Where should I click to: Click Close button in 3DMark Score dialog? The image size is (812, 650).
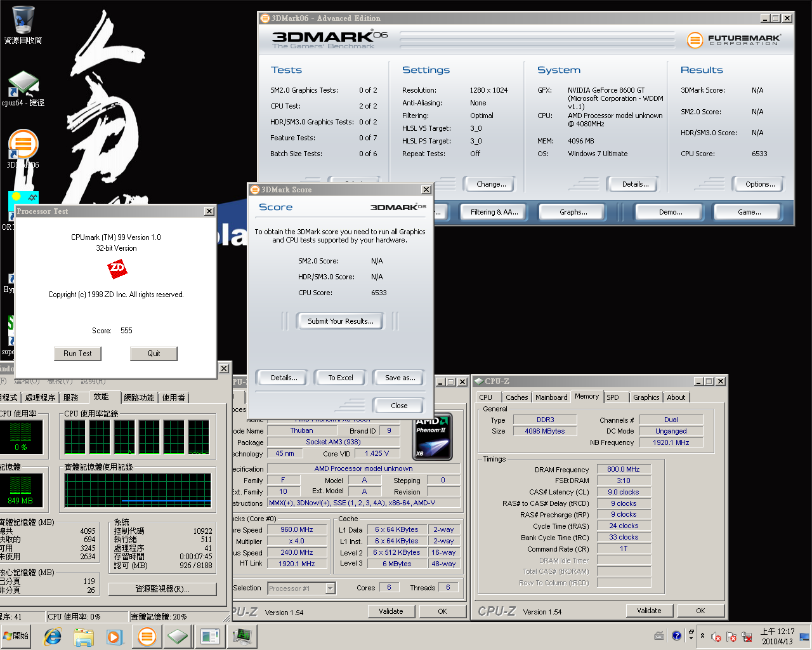pyautogui.click(x=399, y=406)
